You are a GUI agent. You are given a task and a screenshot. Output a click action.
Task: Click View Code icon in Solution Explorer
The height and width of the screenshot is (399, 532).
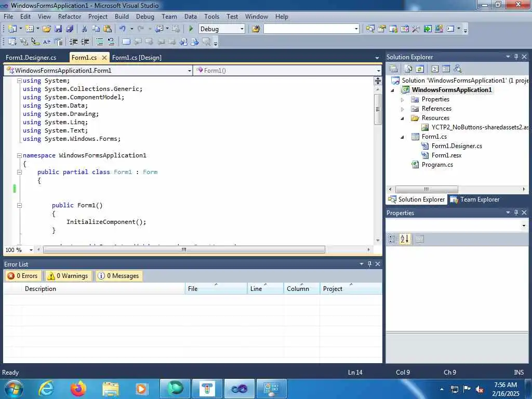(x=435, y=69)
